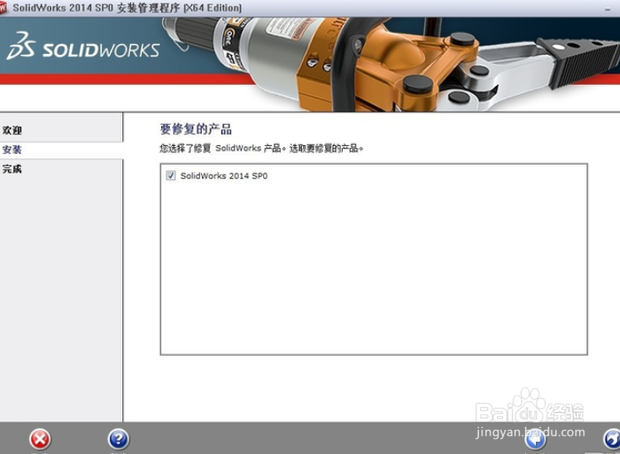The height and width of the screenshot is (454, 620).
Task: Click the SolidWorks 2014 SP0 product label
Action: click(224, 176)
